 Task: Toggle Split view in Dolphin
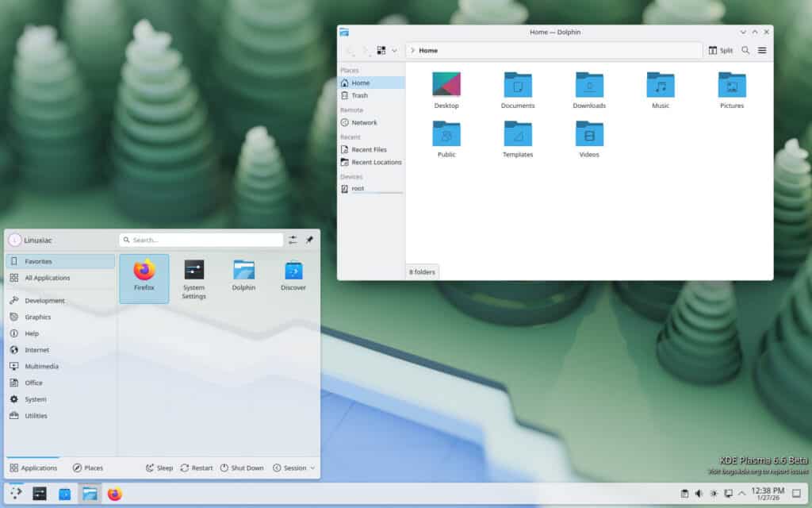[x=720, y=50]
